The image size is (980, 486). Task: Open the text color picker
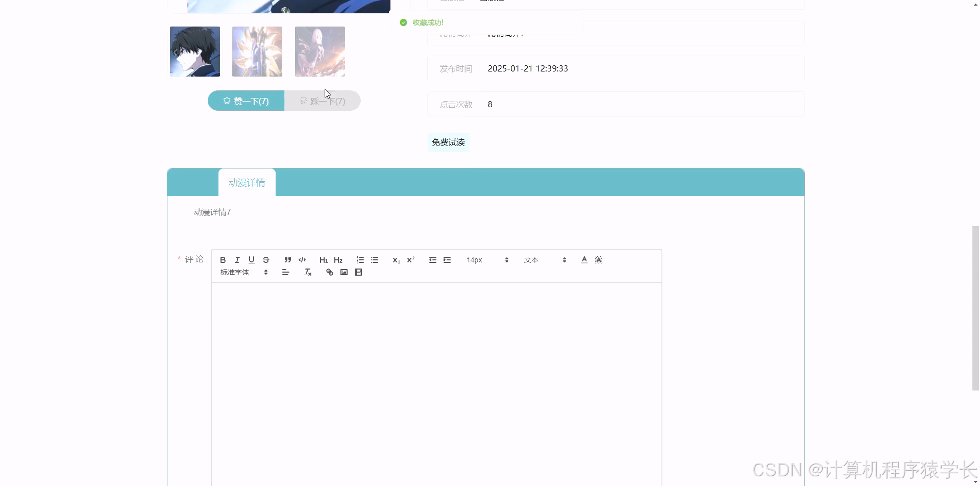tap(584, 260)
